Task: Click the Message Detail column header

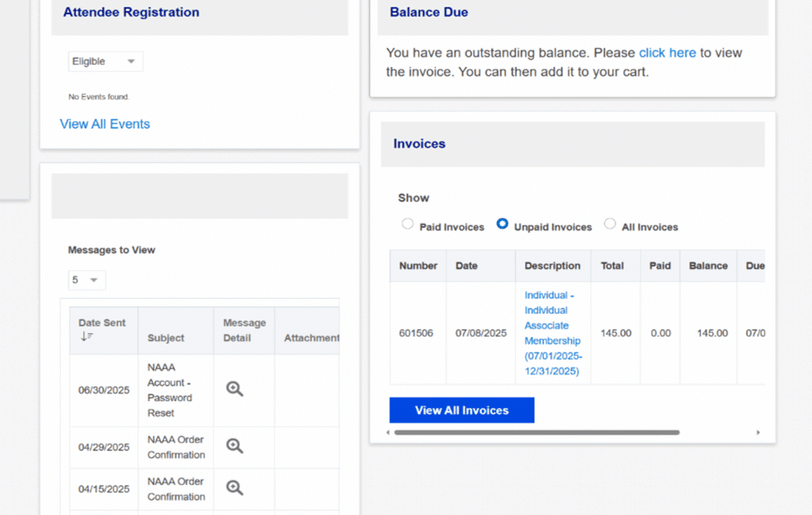Action: 244,330
